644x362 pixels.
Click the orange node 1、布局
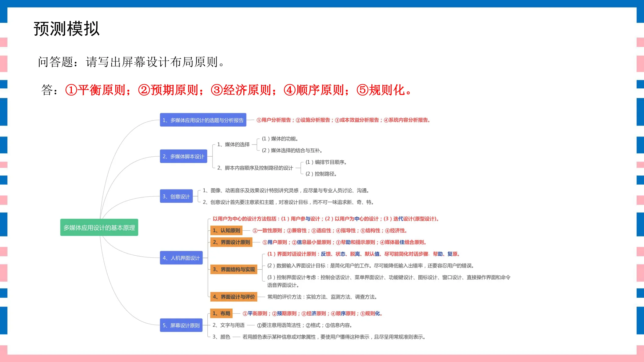(x=221, y=313)
